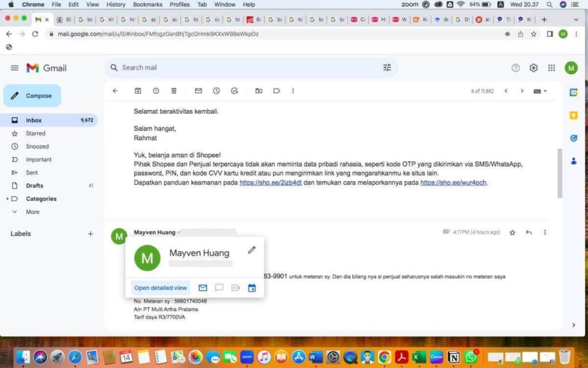Star the Mayven Huang email

pyautogui.click(x=512, y=232)
